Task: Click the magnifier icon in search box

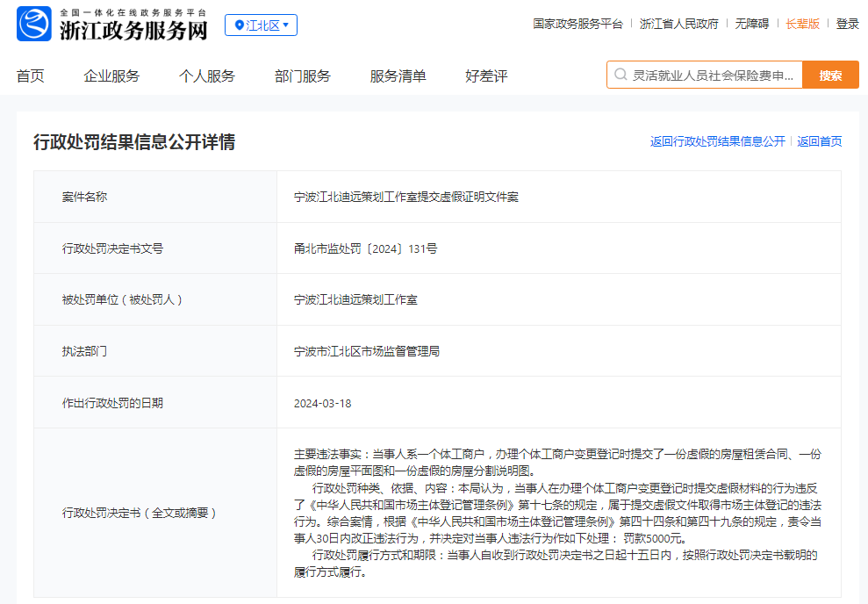Action: [x=621, y=75]
